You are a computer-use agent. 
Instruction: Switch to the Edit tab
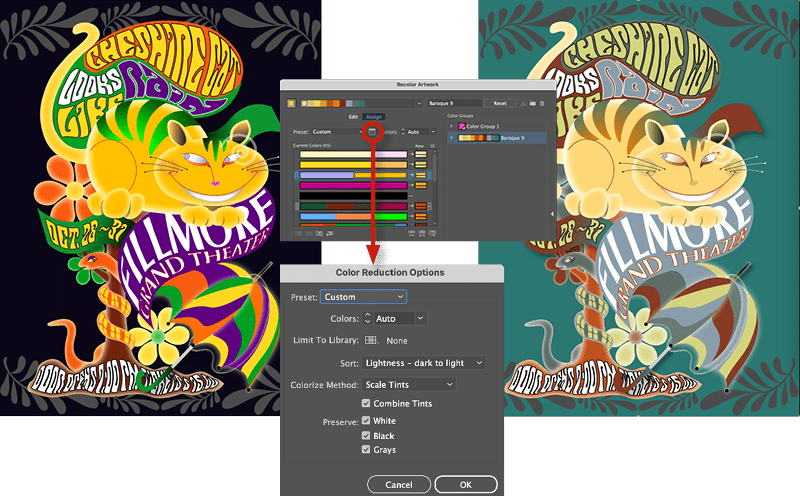352,116
